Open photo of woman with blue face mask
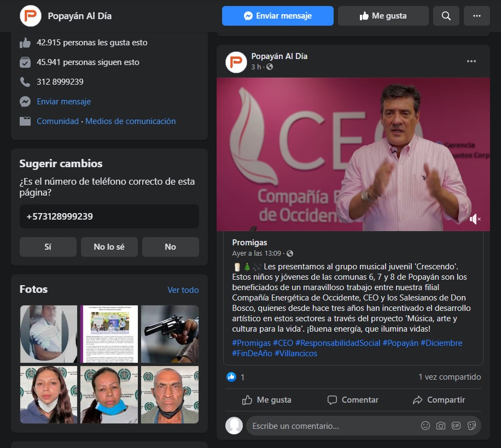Viewport: 501px width, 448px height. click(x=109, y=394)
